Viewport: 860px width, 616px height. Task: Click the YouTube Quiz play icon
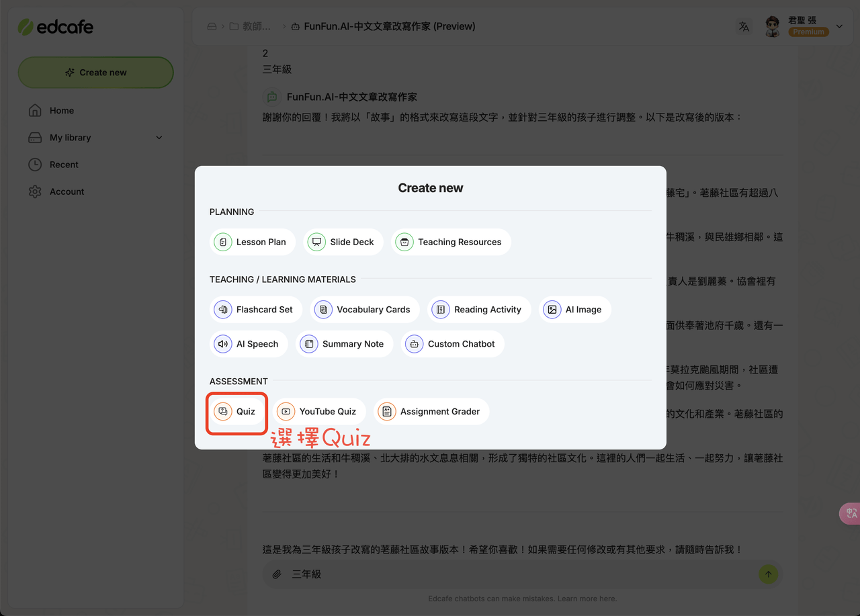pos(286,412)
